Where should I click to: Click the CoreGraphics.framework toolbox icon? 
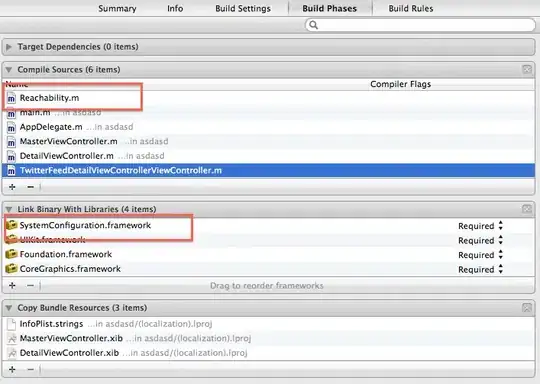(11, 269)
